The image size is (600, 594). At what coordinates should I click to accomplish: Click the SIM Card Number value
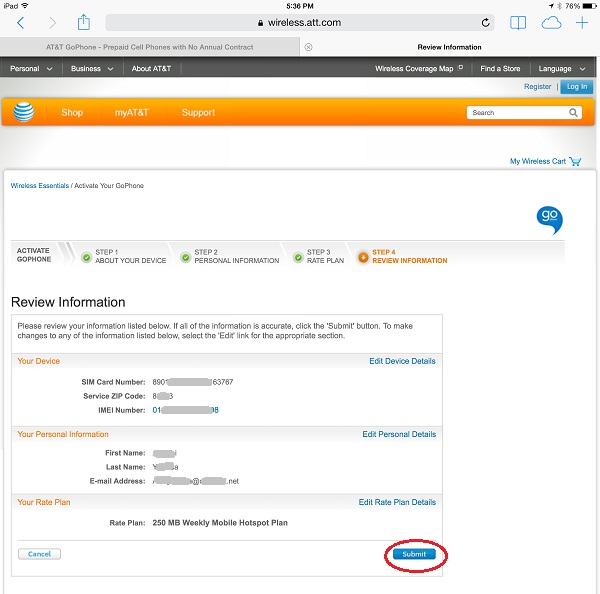pos(192,382)
